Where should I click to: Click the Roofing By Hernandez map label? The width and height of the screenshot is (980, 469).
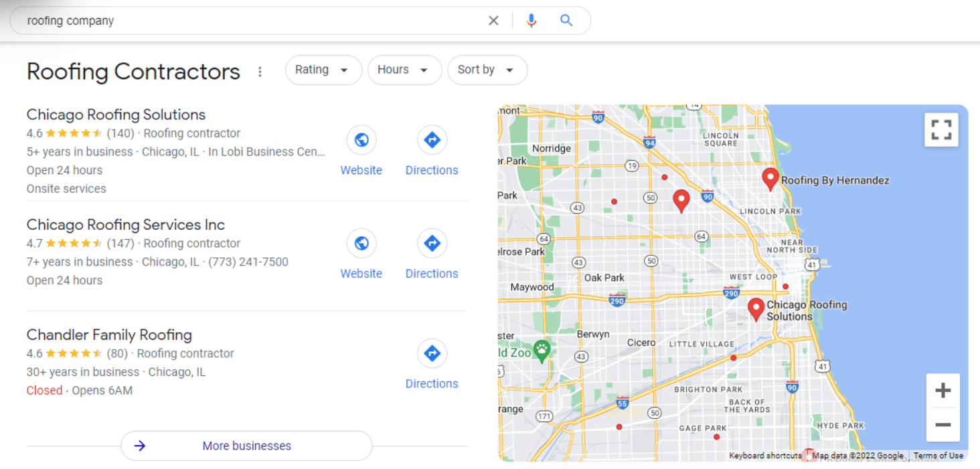pyautogui.click(x=835, y=180)
